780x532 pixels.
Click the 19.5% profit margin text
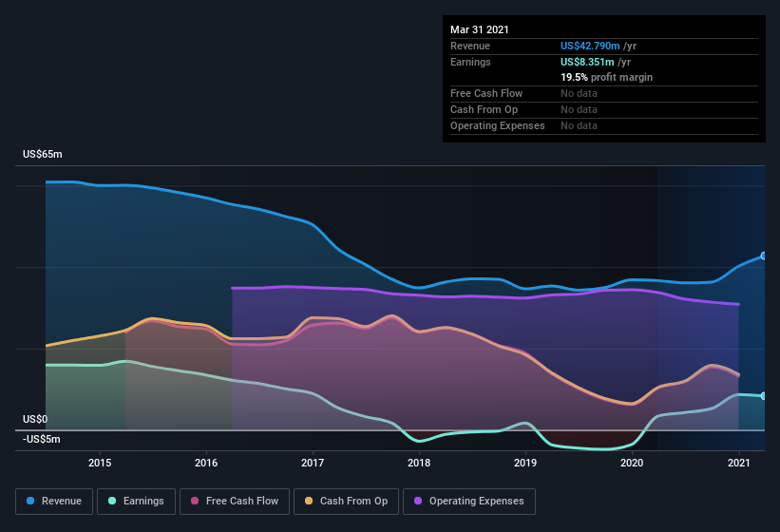(x=606, y=77)
